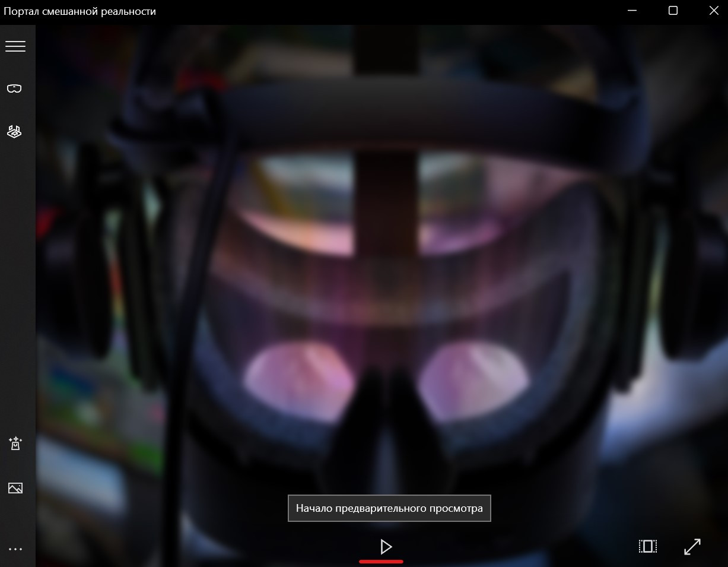Open the mixed reality photos icon
Screen dimensions: 728x567
click(15, 488)
